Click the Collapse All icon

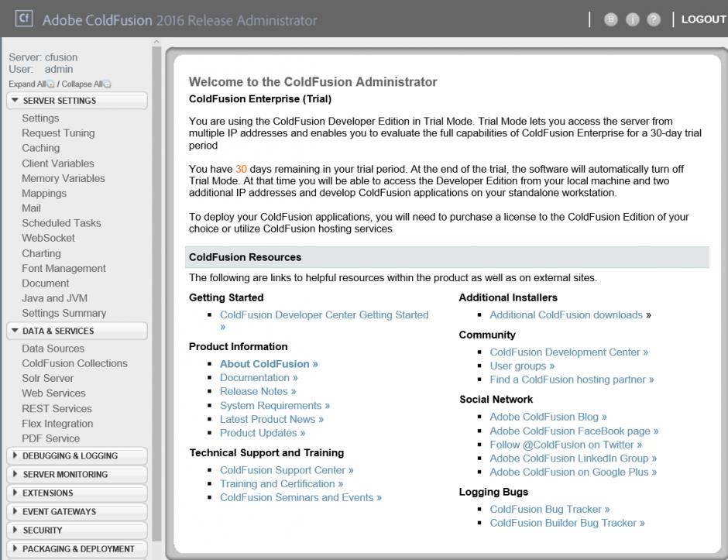[107, 84]
